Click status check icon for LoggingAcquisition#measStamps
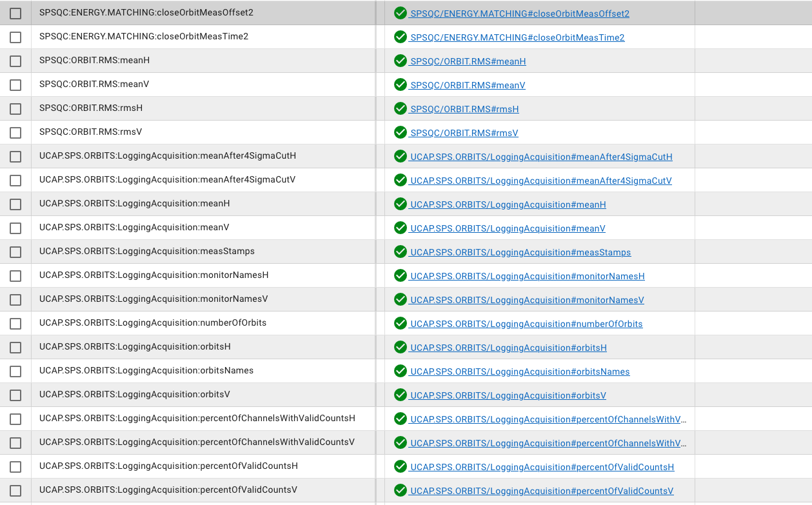 (x=401, y=252)
